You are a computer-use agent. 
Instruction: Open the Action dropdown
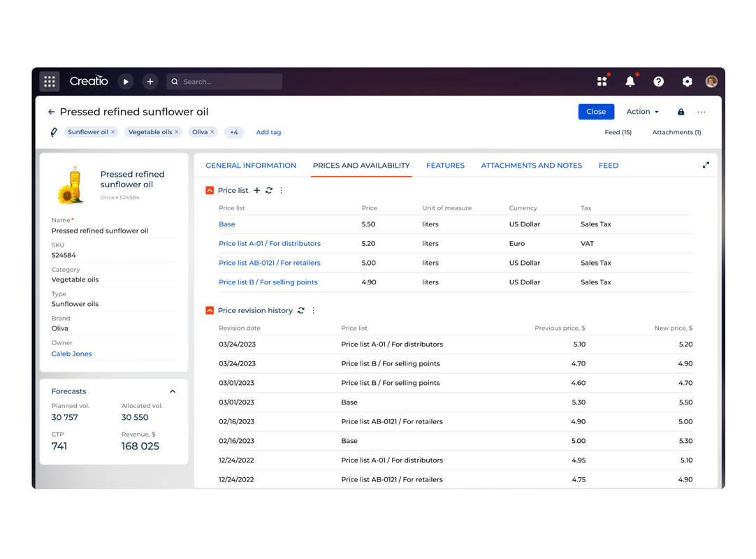[641, 112]
